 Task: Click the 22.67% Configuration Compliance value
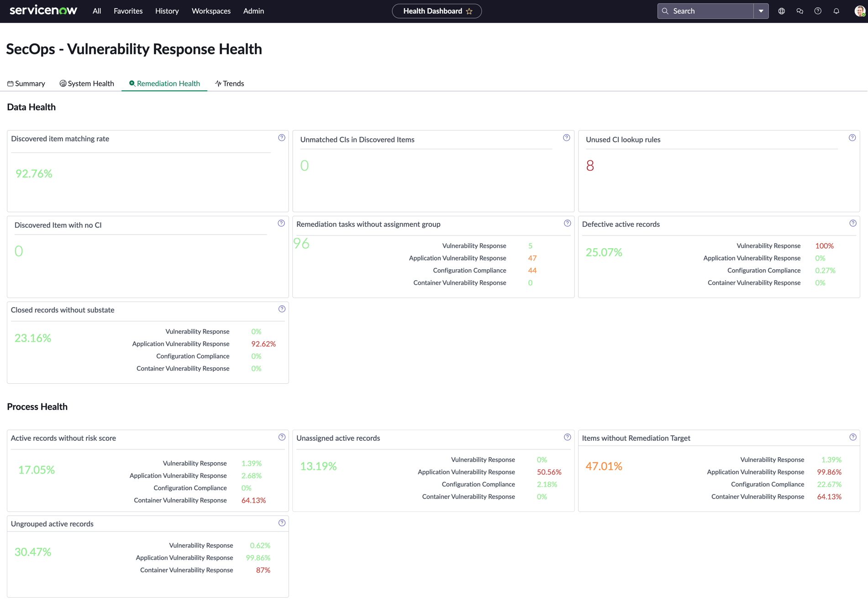[x=829, y=485]
